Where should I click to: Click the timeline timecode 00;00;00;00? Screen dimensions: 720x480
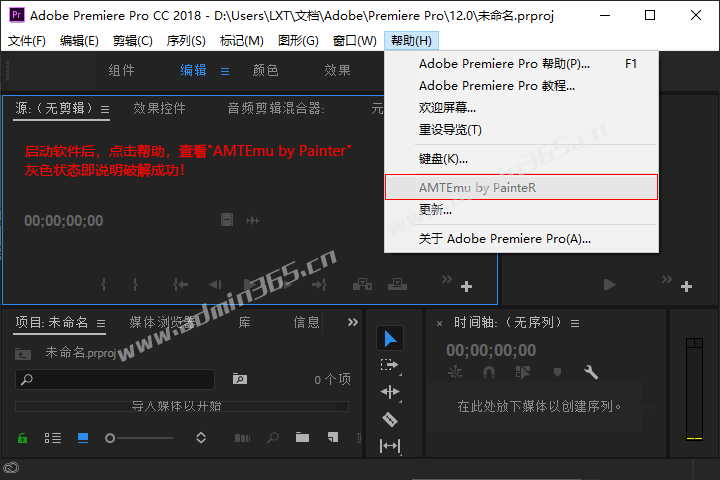(x=491, y=350)
